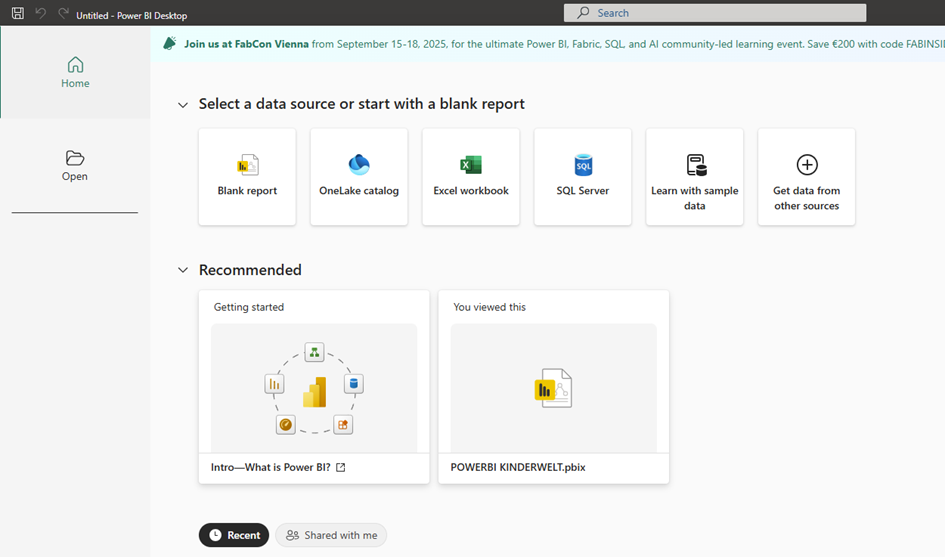Click the magnifier icon in Search
Viewport: 945px width, 557px height.
pyautogui.click(x=583, y=13)
